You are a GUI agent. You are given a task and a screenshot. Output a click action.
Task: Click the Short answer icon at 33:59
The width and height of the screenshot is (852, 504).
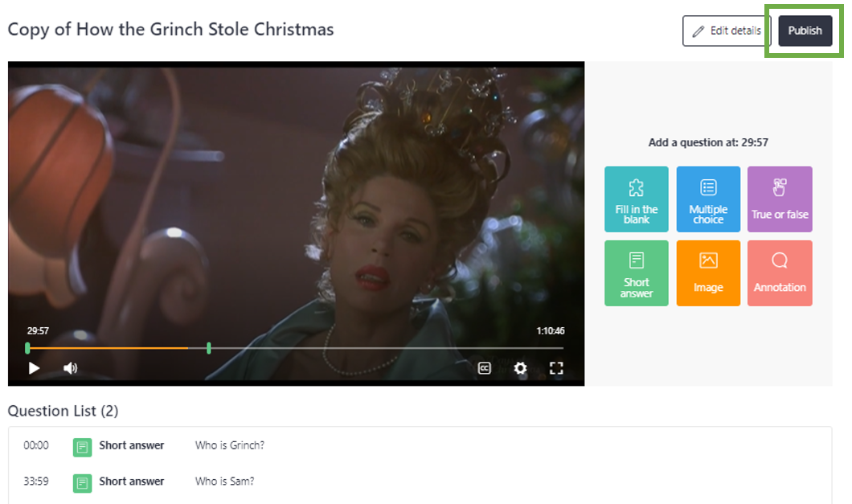pos(82,483)
